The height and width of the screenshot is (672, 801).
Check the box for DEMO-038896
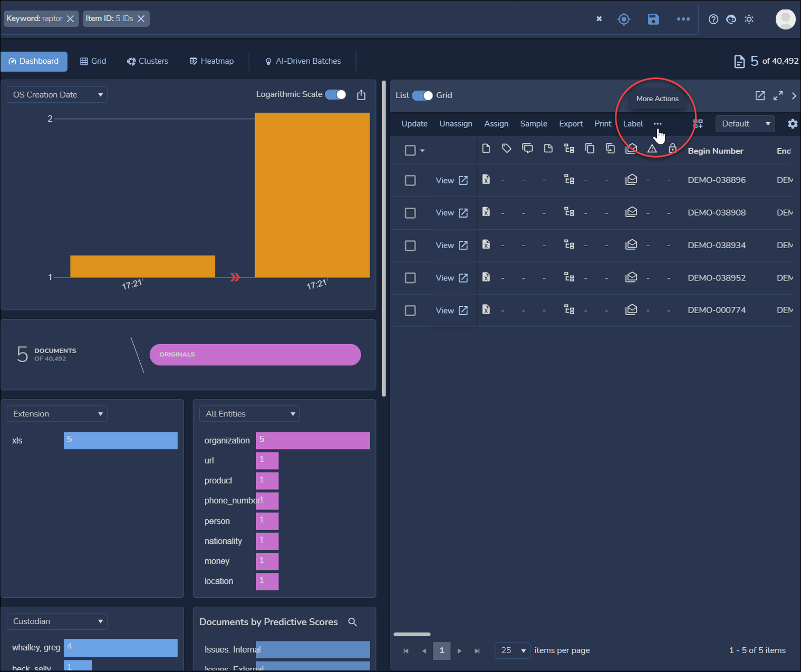pos(410,180)
